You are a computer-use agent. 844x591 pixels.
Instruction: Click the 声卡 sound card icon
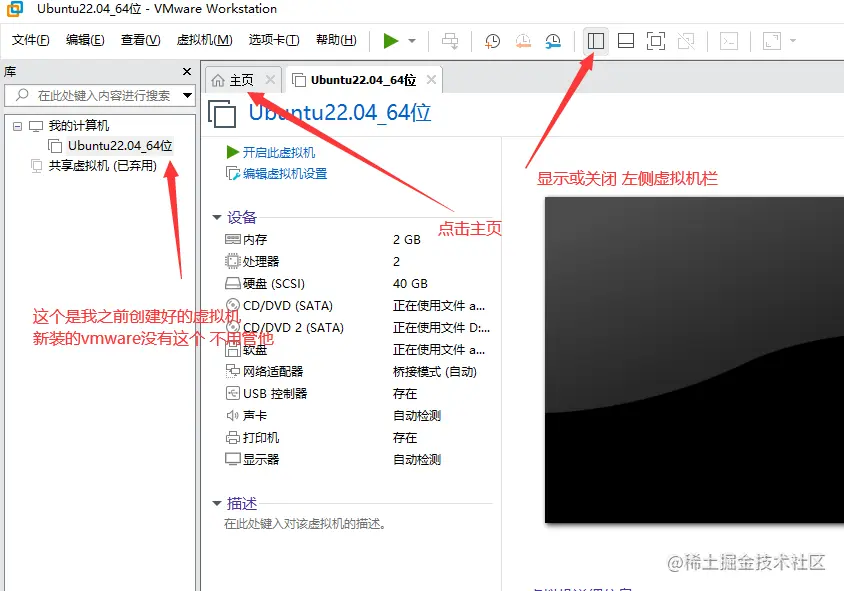click(233, 416)
